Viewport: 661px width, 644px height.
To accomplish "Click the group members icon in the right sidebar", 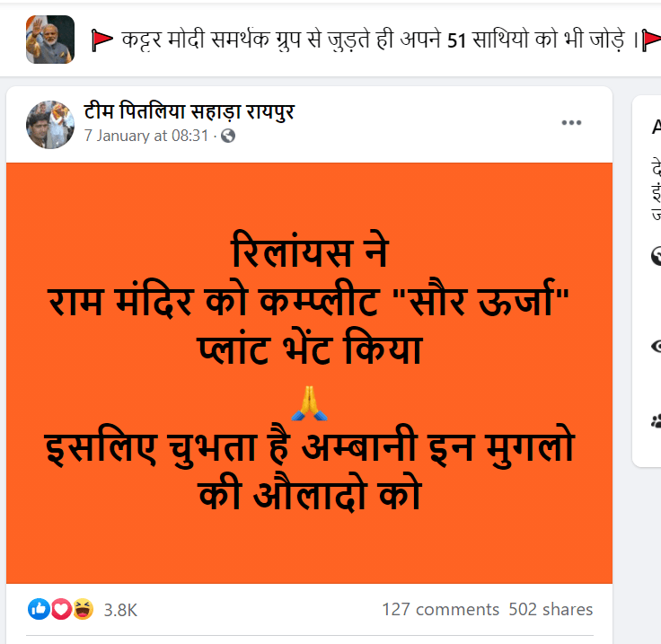I will [656, 420].
